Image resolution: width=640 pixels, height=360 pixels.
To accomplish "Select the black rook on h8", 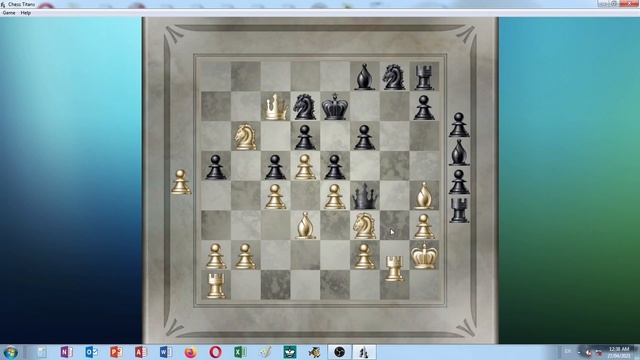I will pos(424,77).
